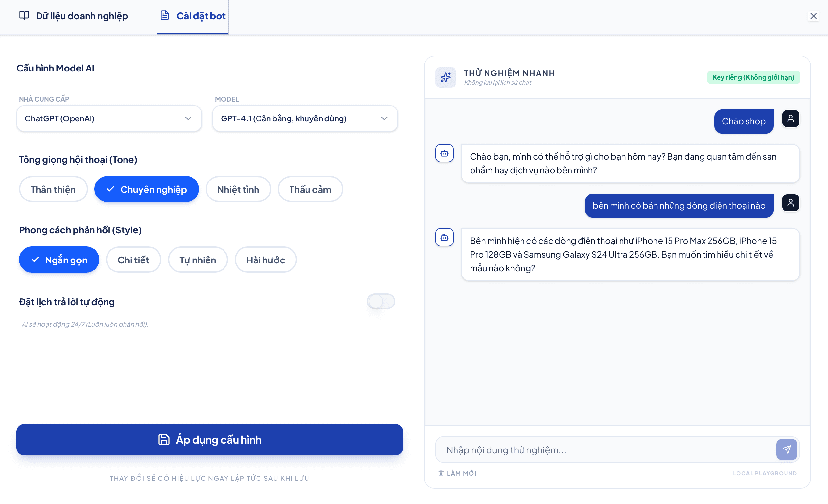This screenshot has width=828, height=504.
Task: Expand the GPT-4.1 model dropdown
Action: [305, 118]
